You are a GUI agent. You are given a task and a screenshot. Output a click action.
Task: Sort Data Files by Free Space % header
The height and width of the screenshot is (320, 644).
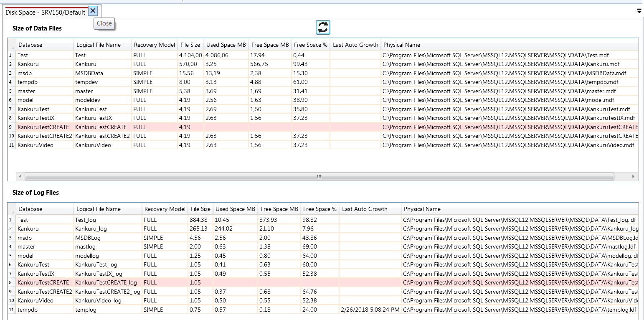point(311,45)
